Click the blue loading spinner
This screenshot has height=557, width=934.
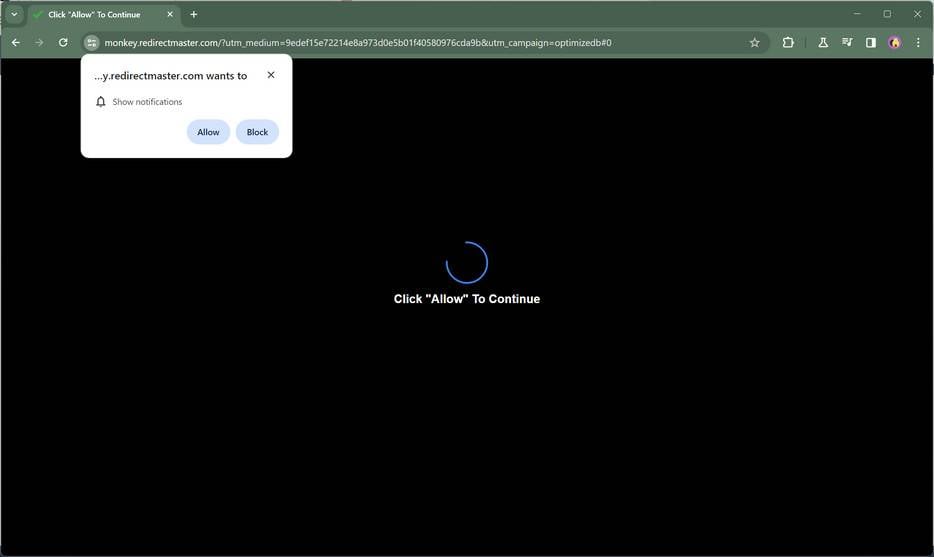point(467,262)
